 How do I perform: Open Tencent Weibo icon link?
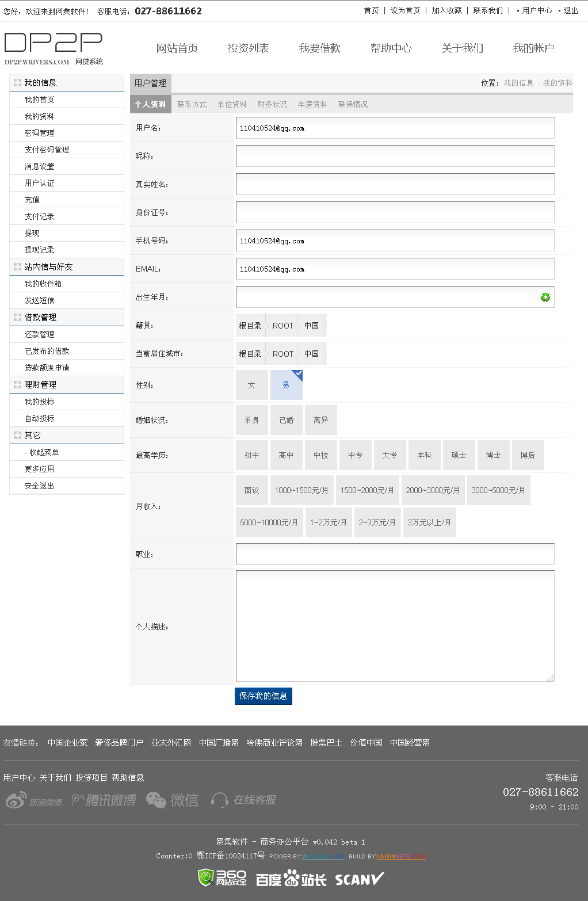[78, 800]
